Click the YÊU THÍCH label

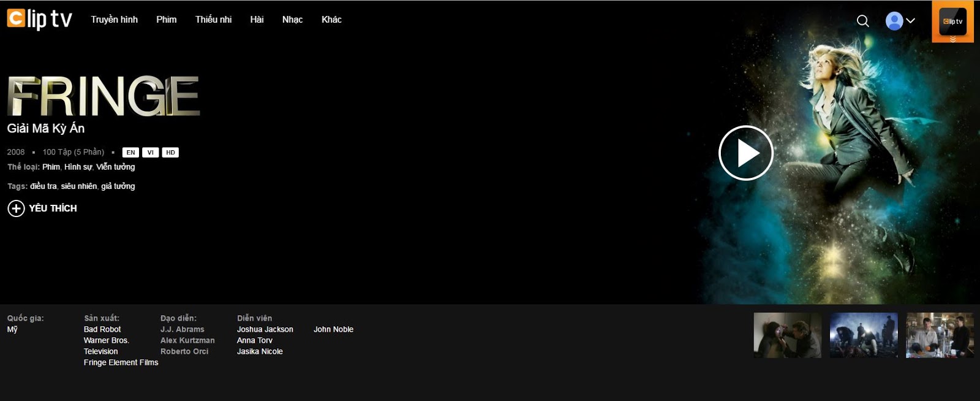[53, 208]
